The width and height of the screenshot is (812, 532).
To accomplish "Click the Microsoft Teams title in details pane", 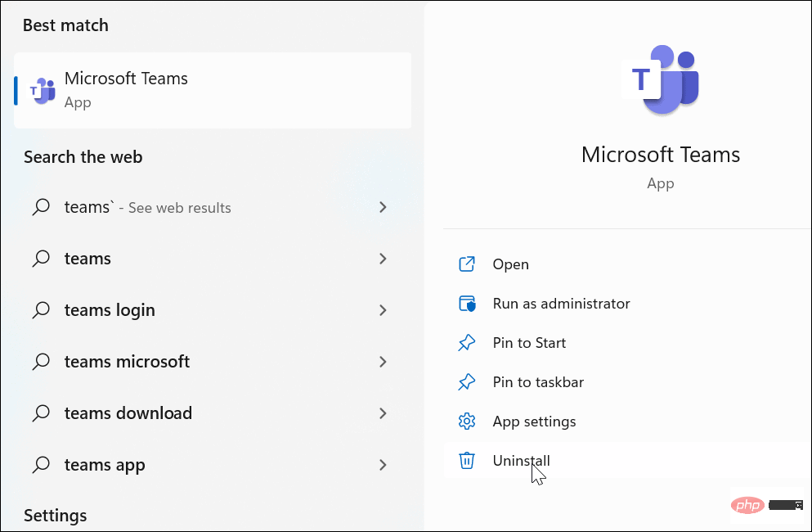I will click(x=660, y=155).
